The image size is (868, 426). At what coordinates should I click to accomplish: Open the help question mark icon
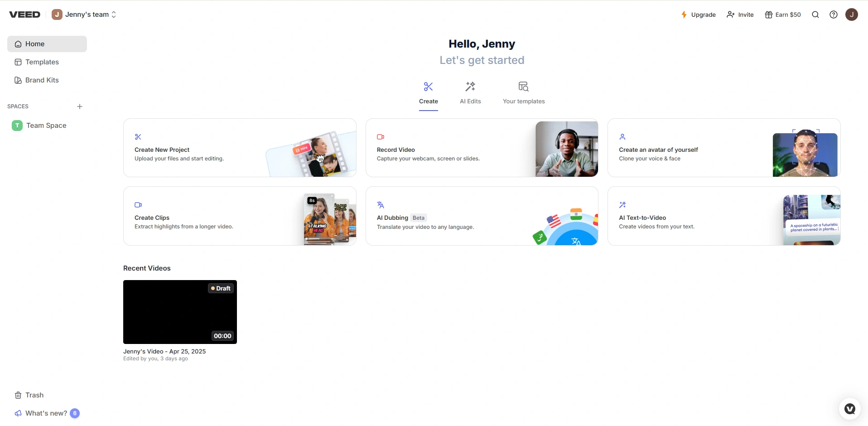(834, 15)
